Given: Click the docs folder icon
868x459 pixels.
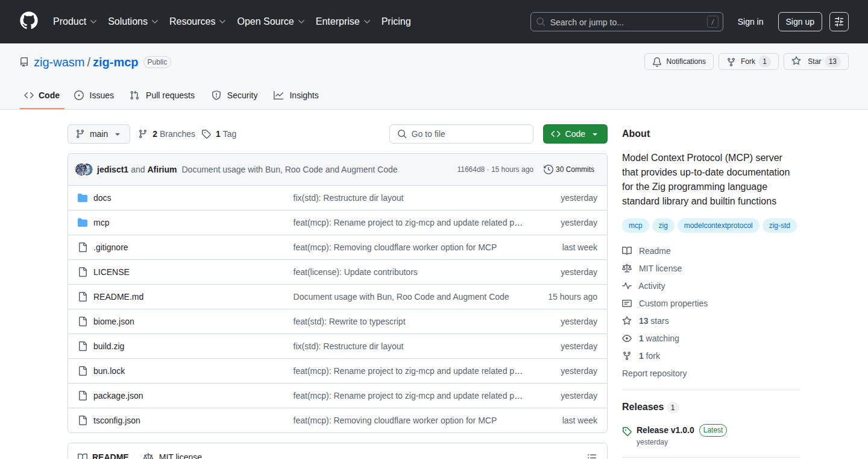Looking at the screenshot, I should tap(83, 198).
